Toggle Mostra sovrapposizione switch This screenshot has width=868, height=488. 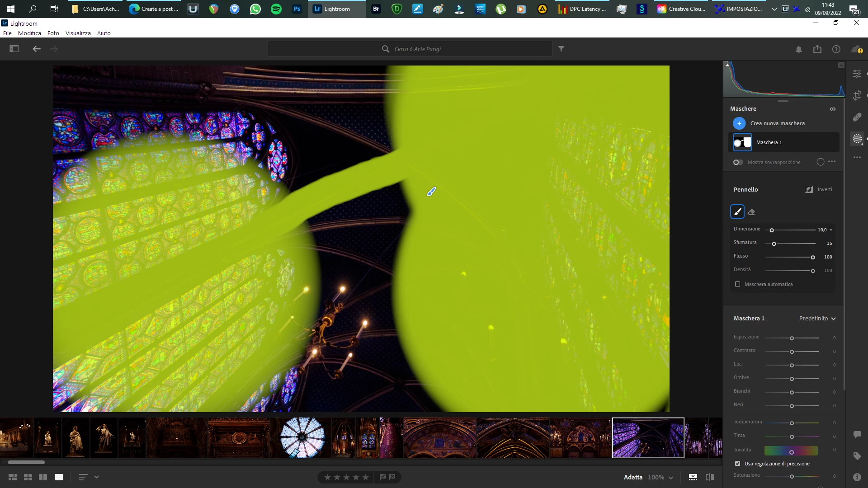(x=738, y=162)
